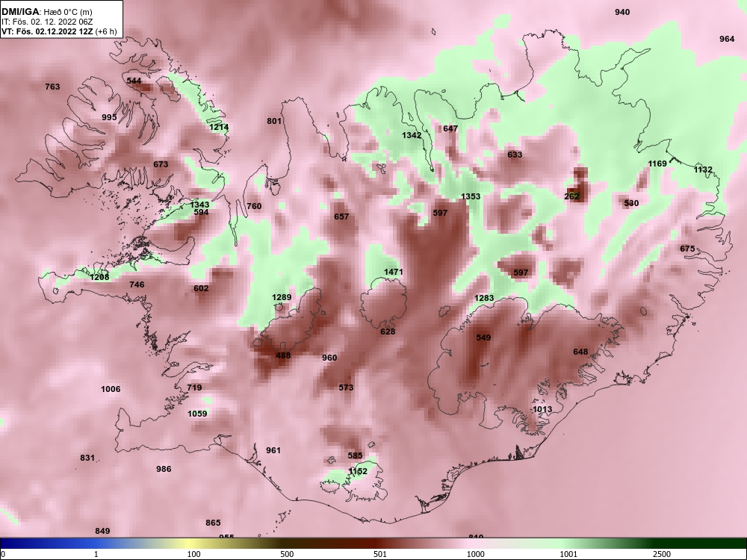Click the 628 value on the map
Viewport: 747px width, 560px height.
(x=388, y=332)
